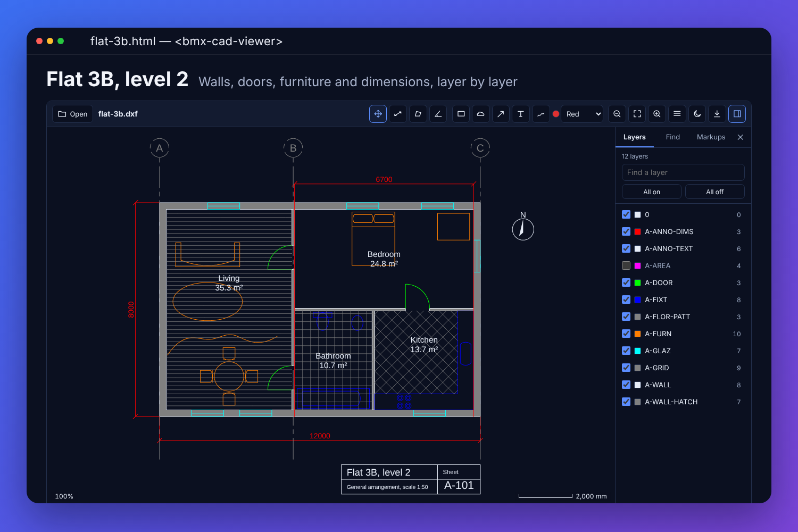Select the rectangle markup tool

click(461, 114)
